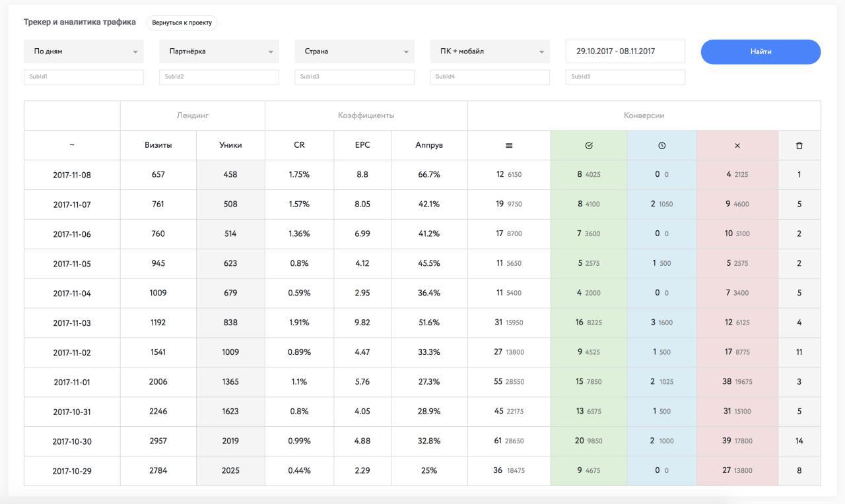Click the Коэффициенты group header
Image resolution: width=845 pixels, height=504 pixels.
366,115
